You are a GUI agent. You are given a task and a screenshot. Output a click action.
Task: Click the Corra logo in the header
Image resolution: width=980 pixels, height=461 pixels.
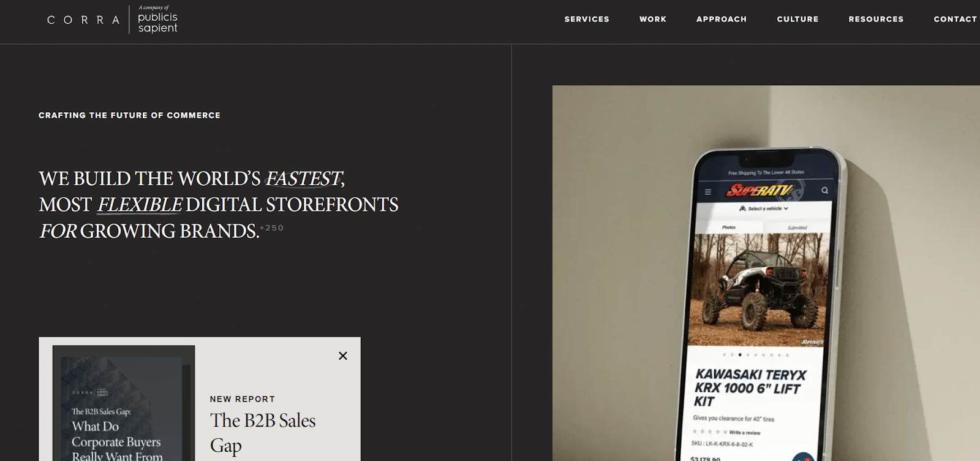click(83, 20)
